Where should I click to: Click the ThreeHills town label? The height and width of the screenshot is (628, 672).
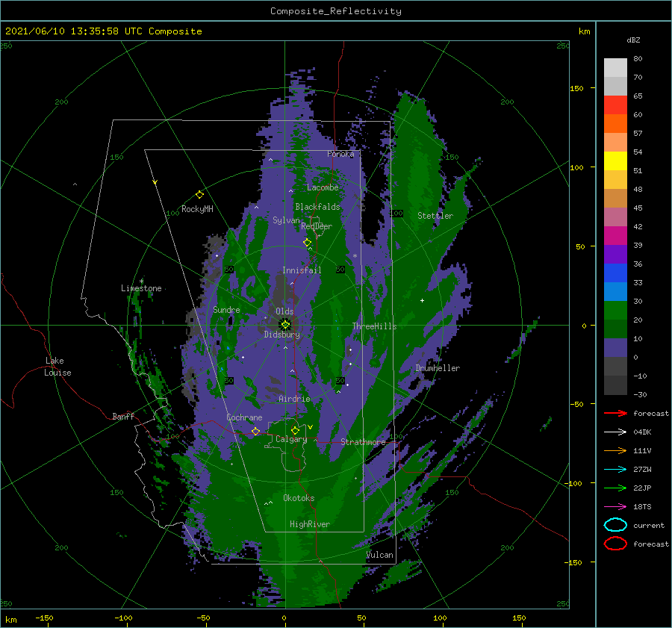pyautogui.click(x=374, y=326)
